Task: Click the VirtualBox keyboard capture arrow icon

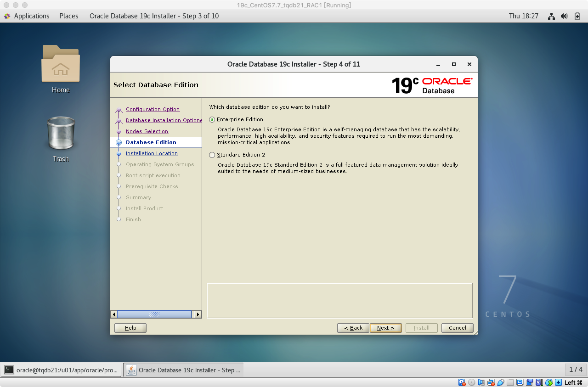Action: pyautogui.click(x=558, y=382)
